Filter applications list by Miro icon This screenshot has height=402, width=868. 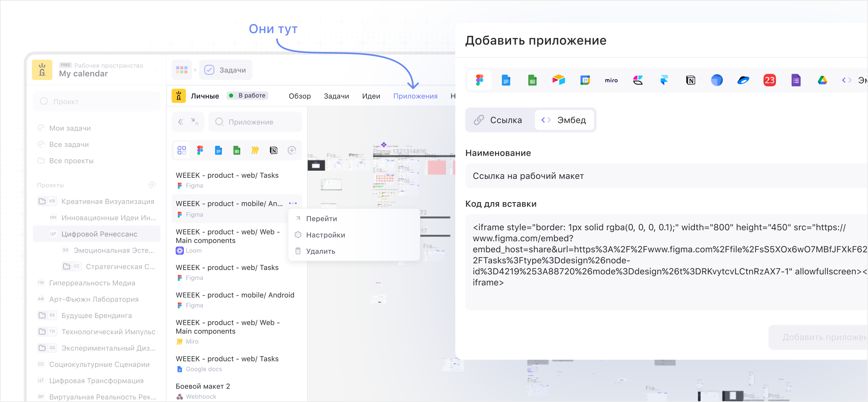[255, 150]
